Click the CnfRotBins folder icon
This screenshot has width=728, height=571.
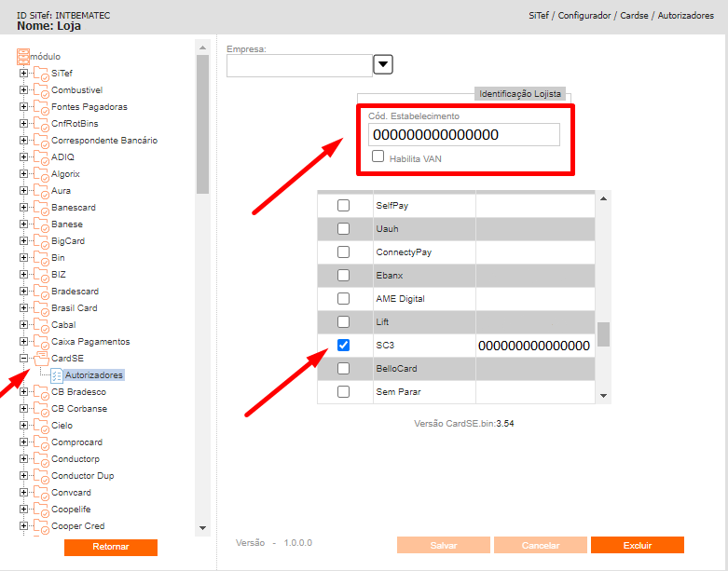[41, 123]
